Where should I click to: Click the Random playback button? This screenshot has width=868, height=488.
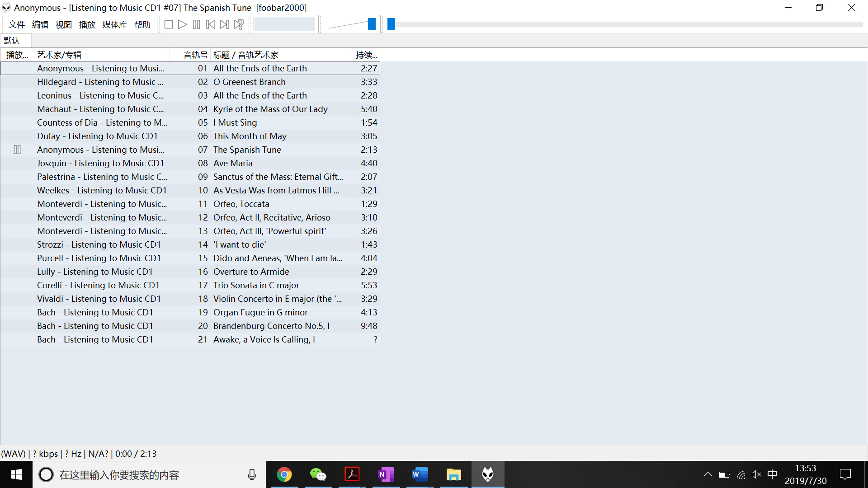(239, 24)
